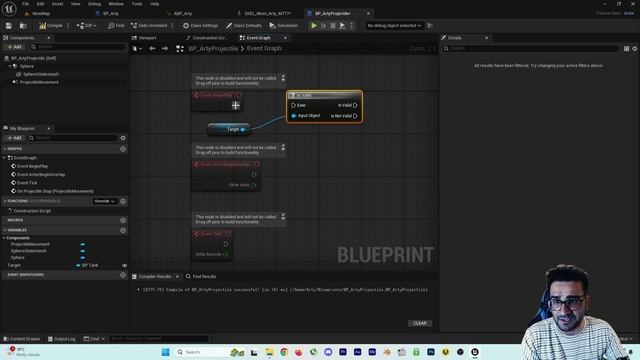Select On Projectile Stop event
This screenshot has height=360, width=640.
click(x=55, y=191)
